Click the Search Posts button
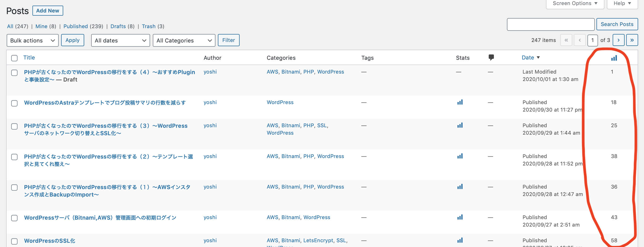This screenshot has width=644, height=247. point(617,24)
